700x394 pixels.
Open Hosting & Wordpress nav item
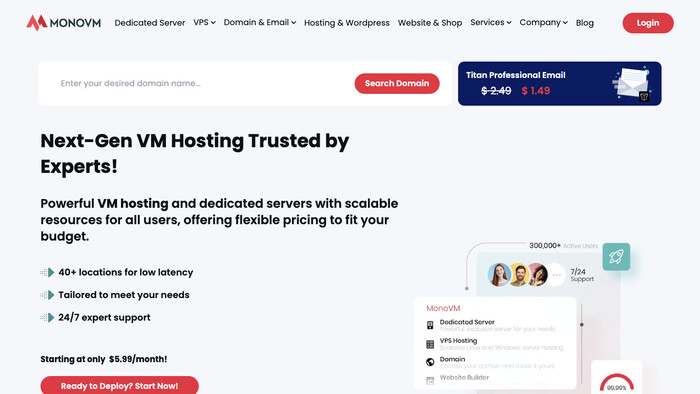(x=346, y=23)
